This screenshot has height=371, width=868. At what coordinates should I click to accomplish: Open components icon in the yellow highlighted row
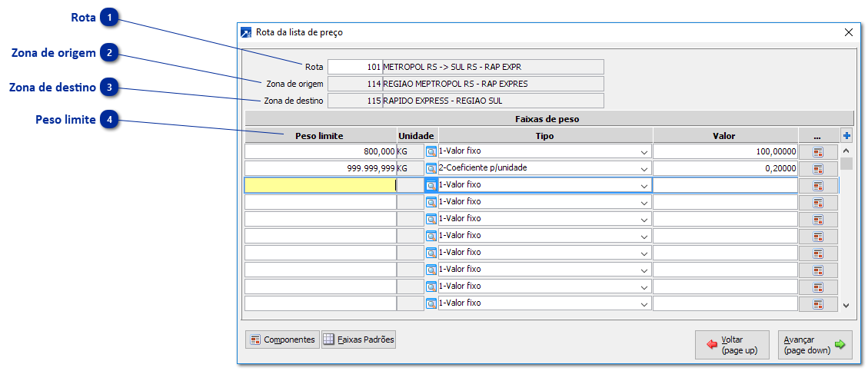coord(818,185)
